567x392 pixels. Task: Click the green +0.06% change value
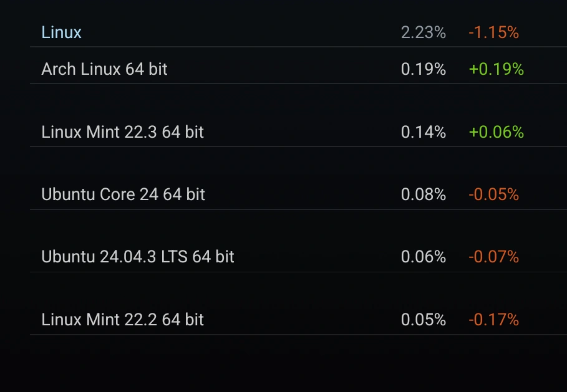(x=496, y=132)
